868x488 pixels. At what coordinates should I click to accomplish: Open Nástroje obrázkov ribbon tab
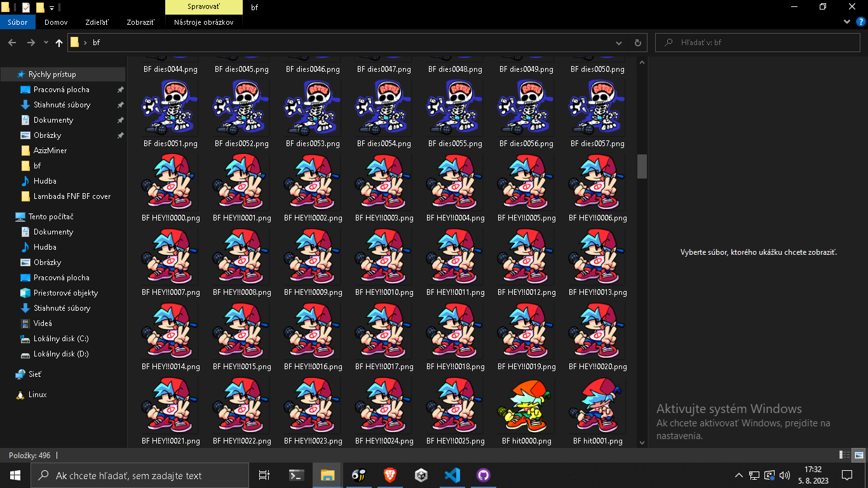[x=203, y=22]
